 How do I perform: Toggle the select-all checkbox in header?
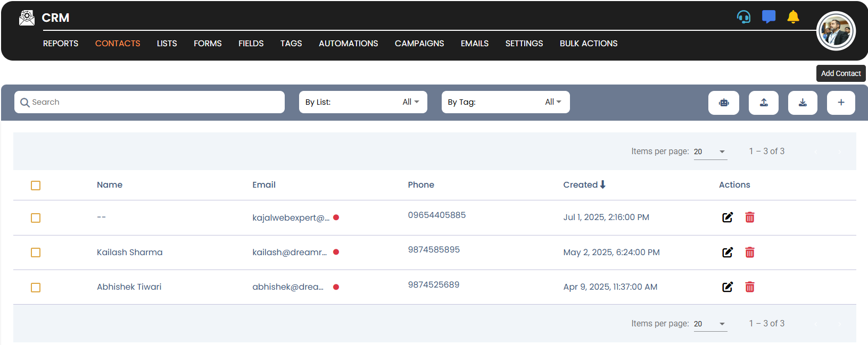pyautogui.click(x=36, y=186)
